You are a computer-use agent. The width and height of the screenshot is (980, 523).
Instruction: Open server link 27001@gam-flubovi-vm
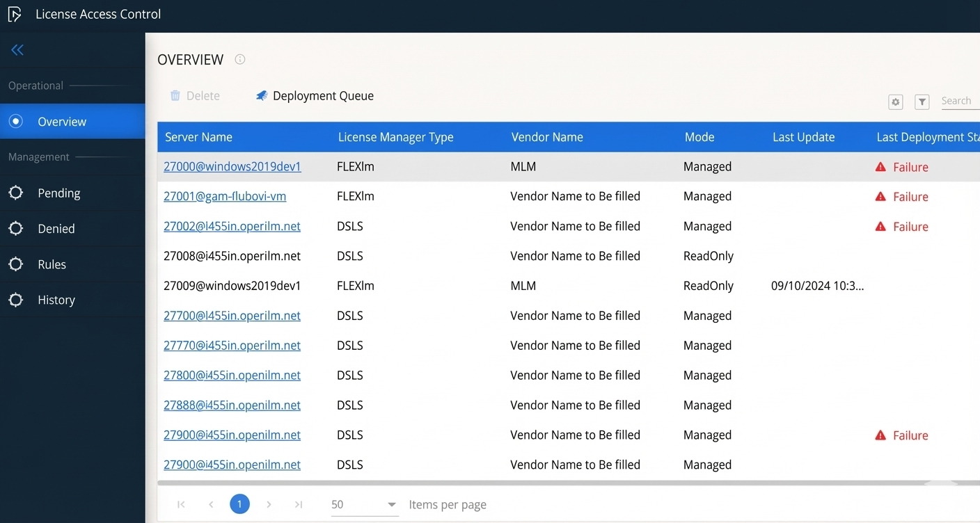pyautogui.click(x=225, y=197)
